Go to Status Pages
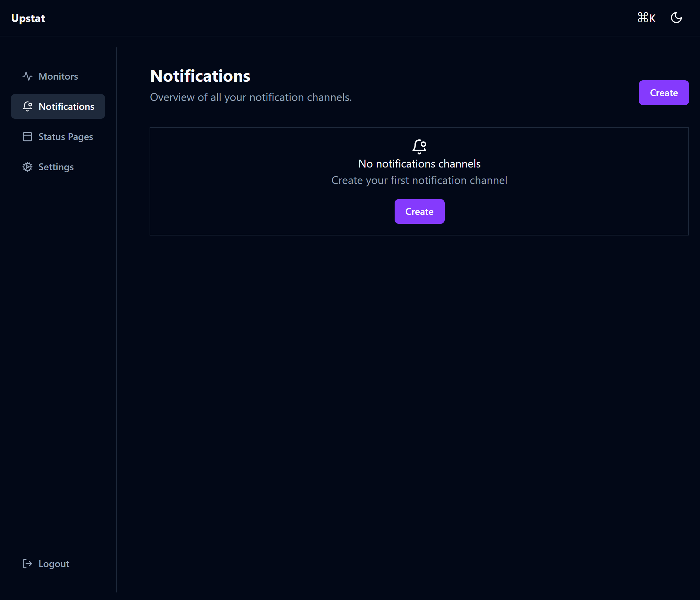 click(x=66, y=137)
